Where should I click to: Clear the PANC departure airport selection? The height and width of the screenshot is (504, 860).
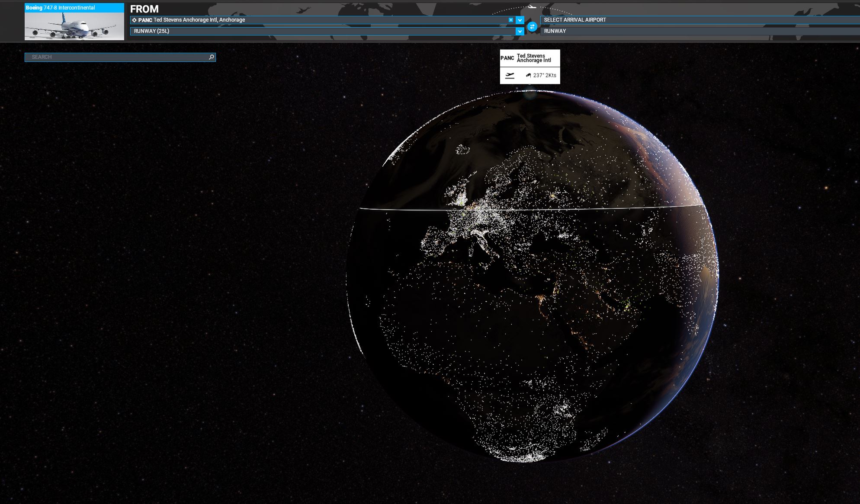[511, 20]
